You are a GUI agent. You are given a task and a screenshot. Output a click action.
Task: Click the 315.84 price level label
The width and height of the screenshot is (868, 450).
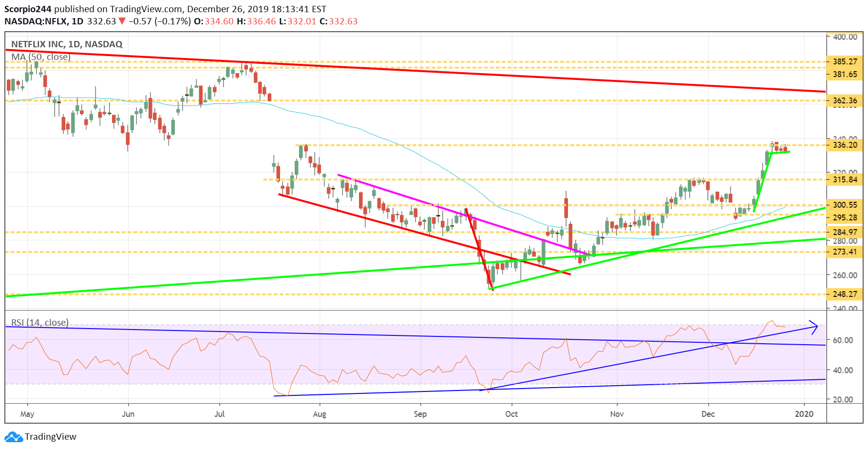pyautogui.click(x=845, y=179)
